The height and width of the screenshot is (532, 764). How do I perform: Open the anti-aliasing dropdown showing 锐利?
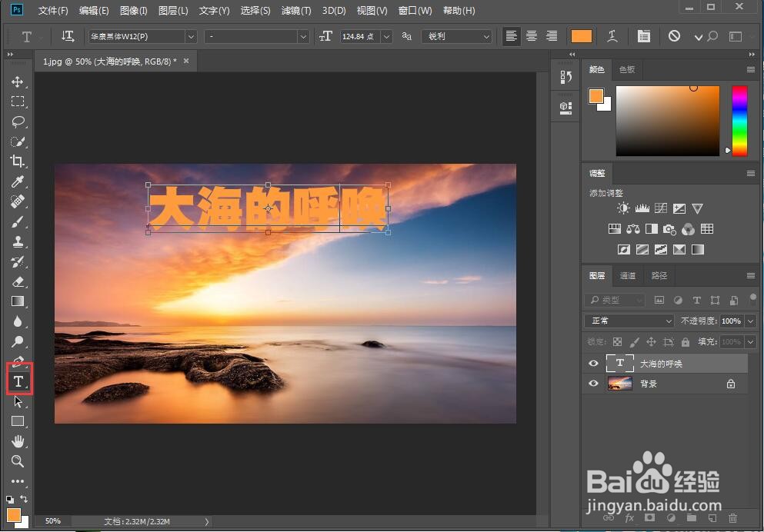pyautogui.click(x=457, y=36)
